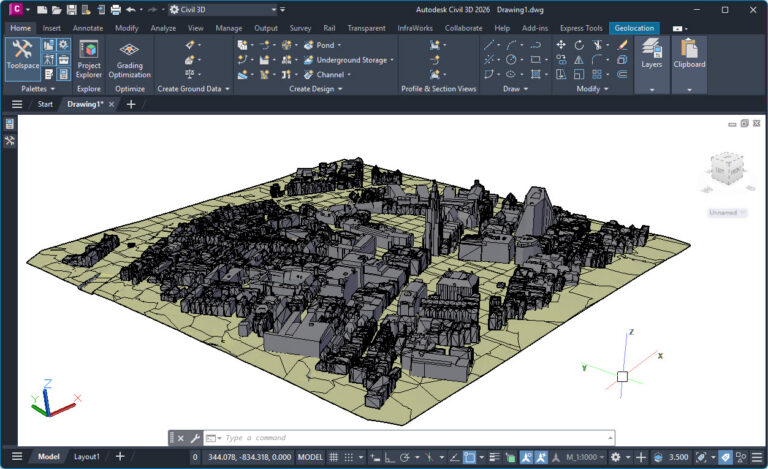The height and width of the screenshot is (469, 768).
Task: Select the Scale tool in Modify
Action: point(579,74)
